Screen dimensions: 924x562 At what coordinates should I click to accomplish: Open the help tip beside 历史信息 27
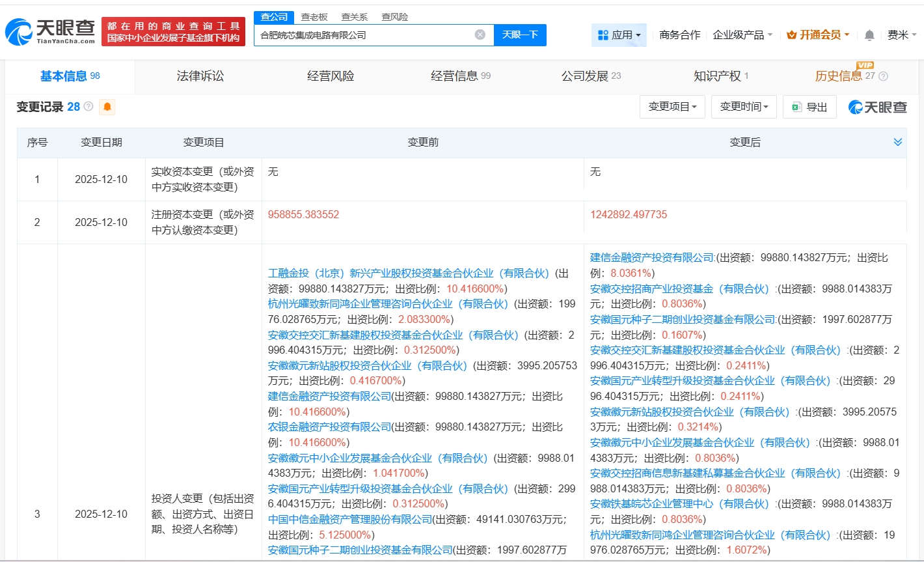click(x=882, y=76)
